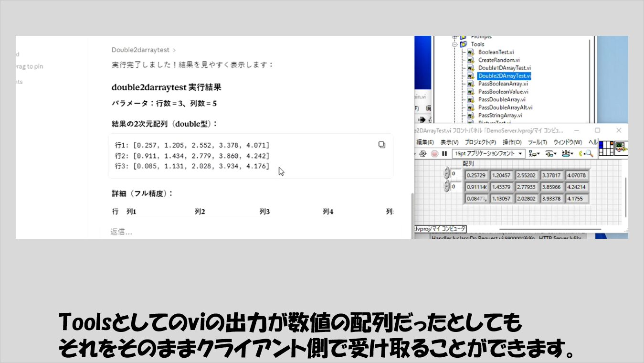Open the ツール(T) menu

click(x=538, y=142)
